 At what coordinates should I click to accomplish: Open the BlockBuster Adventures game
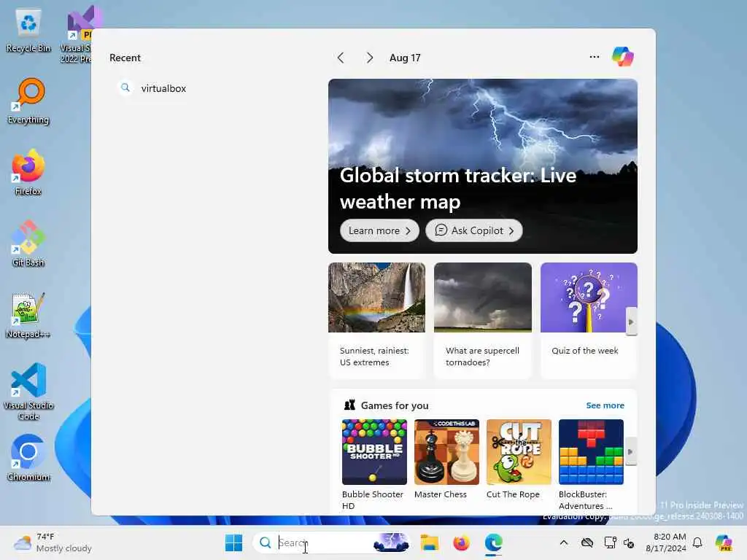point(591,464)
